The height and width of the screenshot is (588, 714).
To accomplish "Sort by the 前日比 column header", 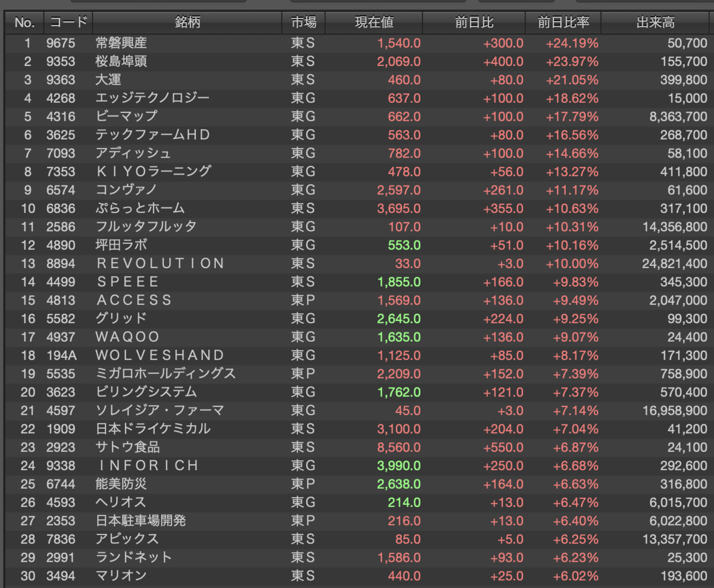I will tap(474, 23).
